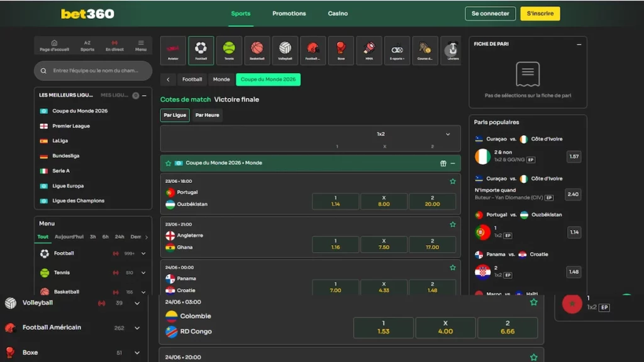This screenshot has width=644, height=362.
Task: Open Ligue des Champions in best leagues
Action: (78, 200)
